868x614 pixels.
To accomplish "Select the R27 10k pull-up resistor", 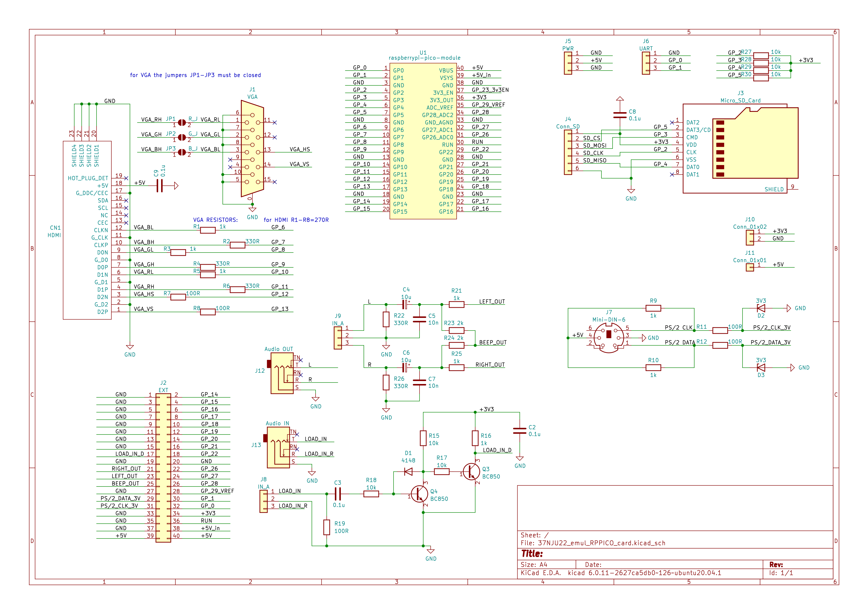I will (761, 55).
